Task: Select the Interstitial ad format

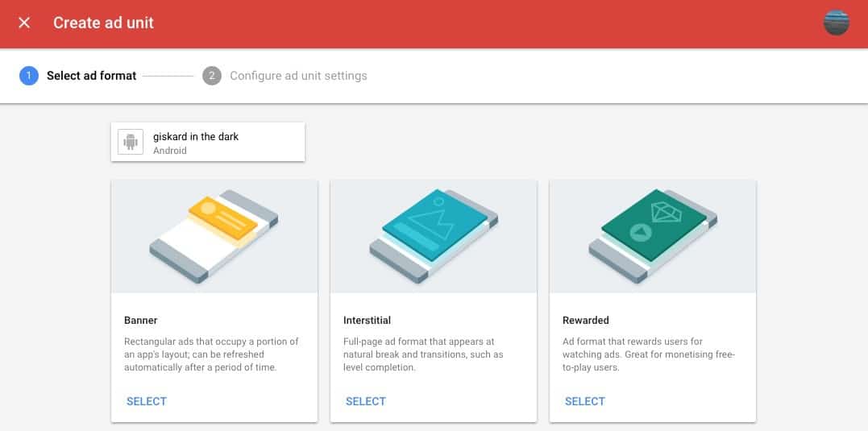Action: click(366, 402)
